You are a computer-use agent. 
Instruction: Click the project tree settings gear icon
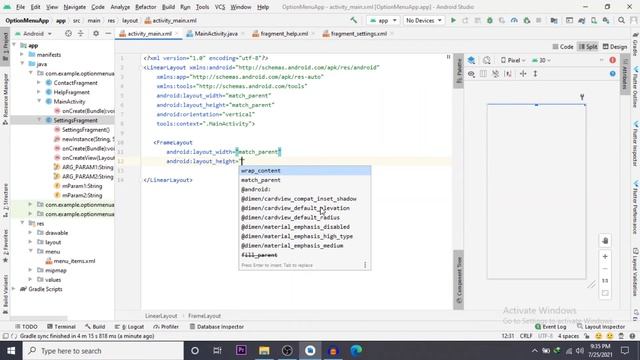tap(96, 33)
